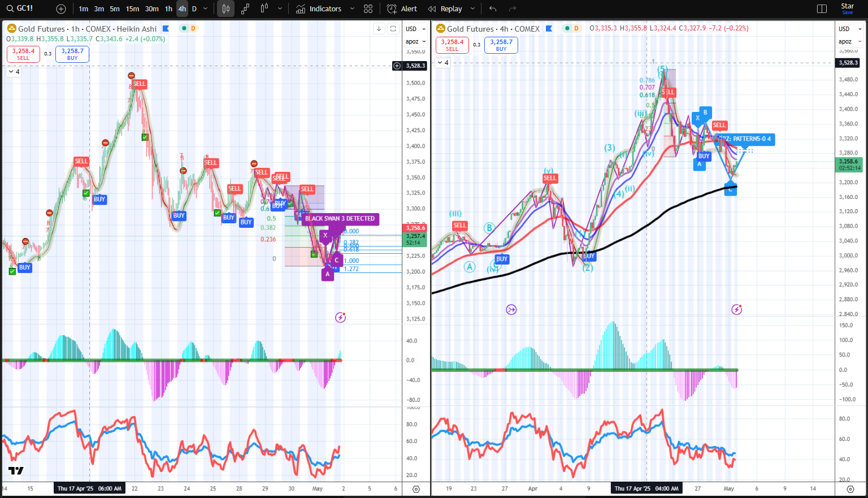Expand the timeframe interval dropdown
Viewport: 868px width, 498px height.
tap(205, 9)
